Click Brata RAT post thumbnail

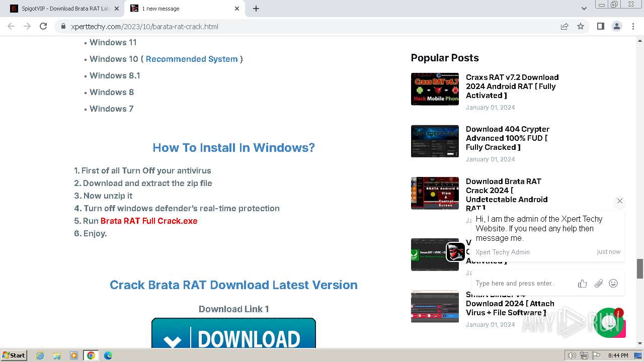pos(435,193)
